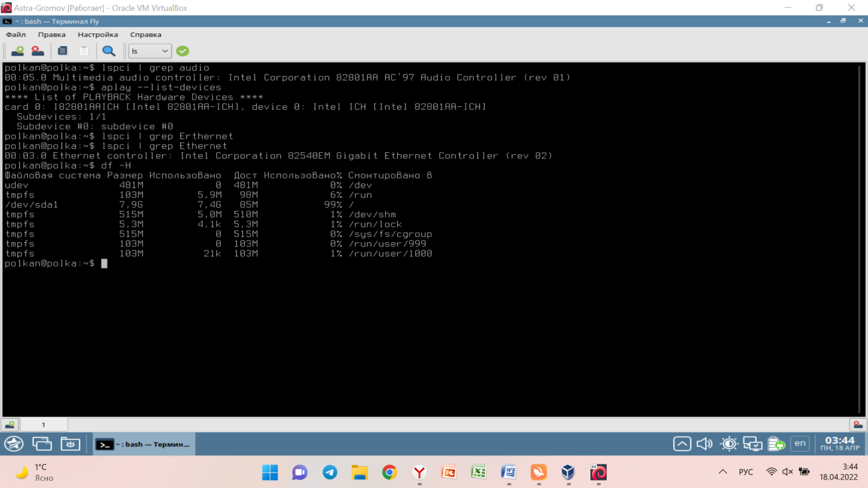Show hidden Windows tray icons chevron

click(x=722, y=472)
